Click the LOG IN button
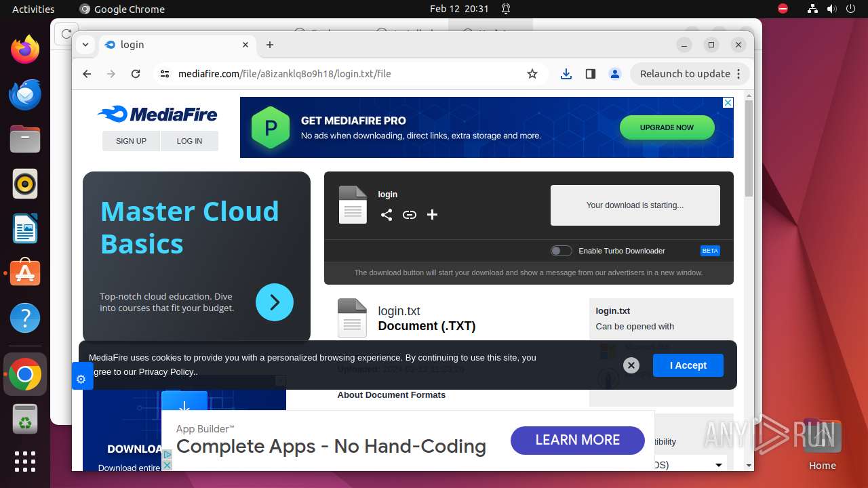This screenshot has width=868, height=488. (189, 141)
